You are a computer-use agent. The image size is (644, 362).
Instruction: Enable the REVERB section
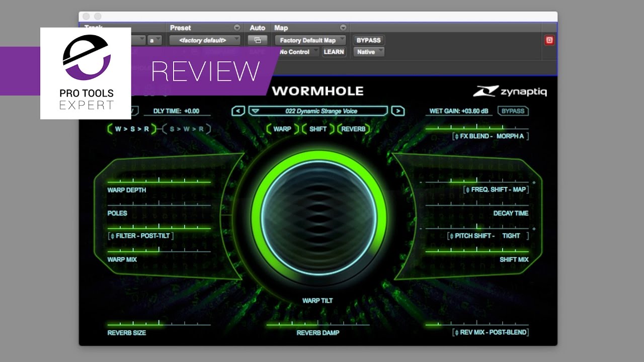pyautogui.click(x=354, y=129)
